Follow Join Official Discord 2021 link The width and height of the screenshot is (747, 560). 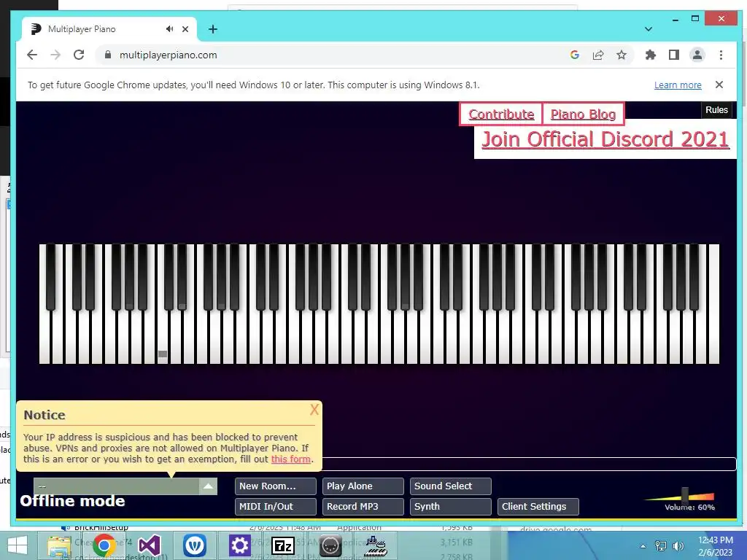point(605,139)
